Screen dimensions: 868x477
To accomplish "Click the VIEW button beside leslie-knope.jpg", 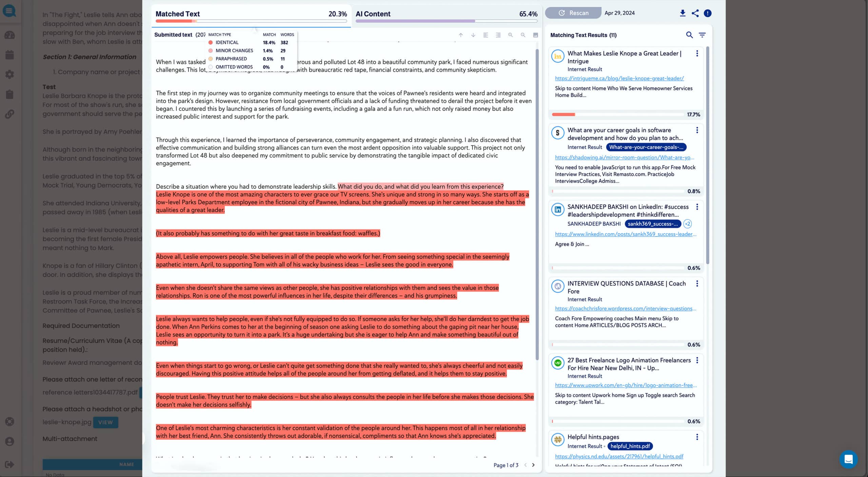I will pyautogui.click(x=105, y=422).
